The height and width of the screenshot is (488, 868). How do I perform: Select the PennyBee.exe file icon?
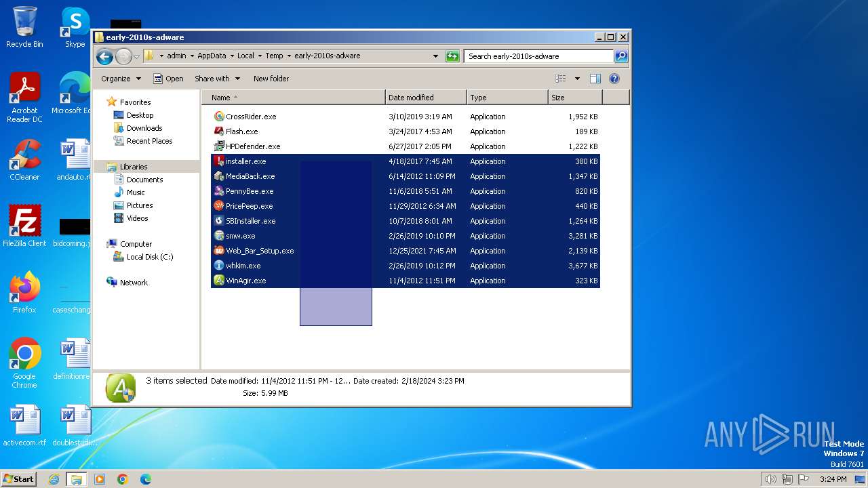(219, 191)
